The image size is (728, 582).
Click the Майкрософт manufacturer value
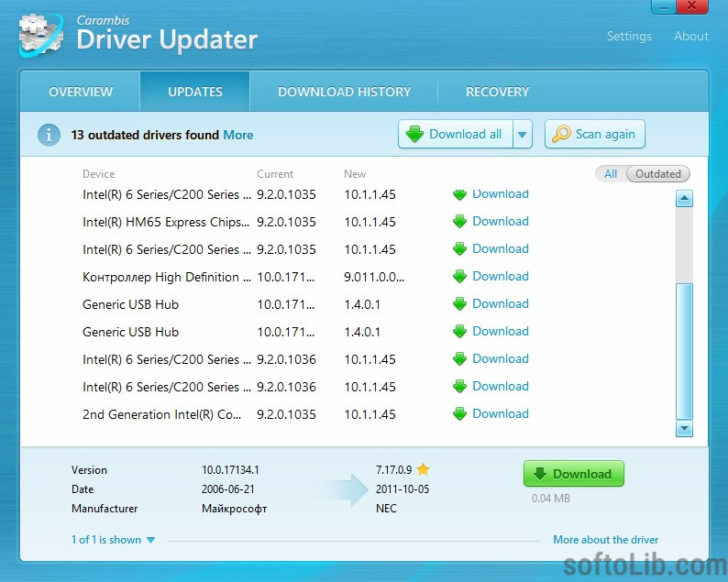[x=235, y=509]
